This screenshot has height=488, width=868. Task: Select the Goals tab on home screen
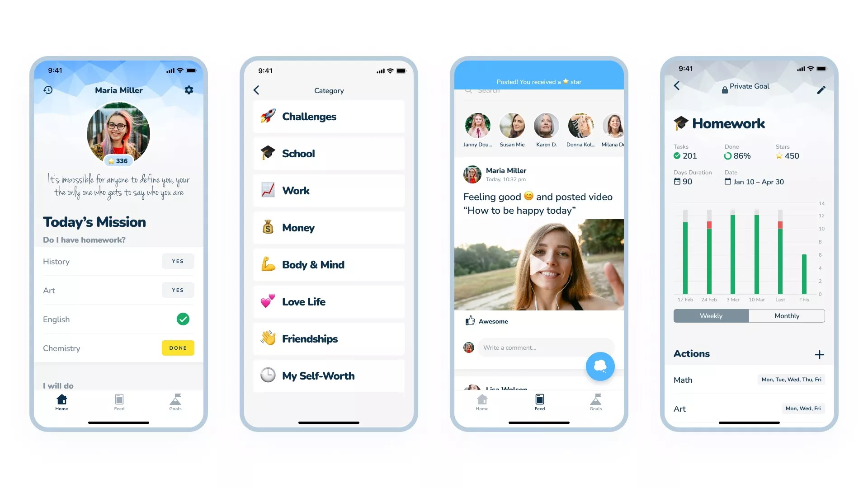click(175, 402)
